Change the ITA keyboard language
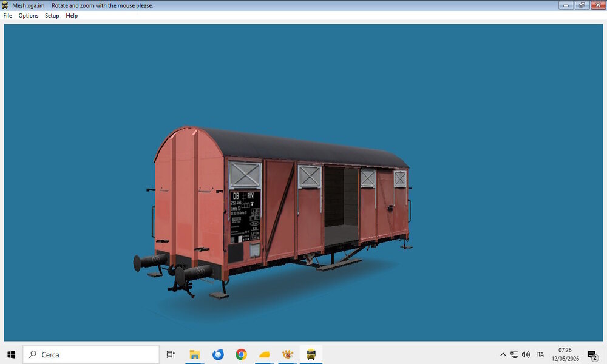This screenshot has width=607, height=364. click(540, 354)
